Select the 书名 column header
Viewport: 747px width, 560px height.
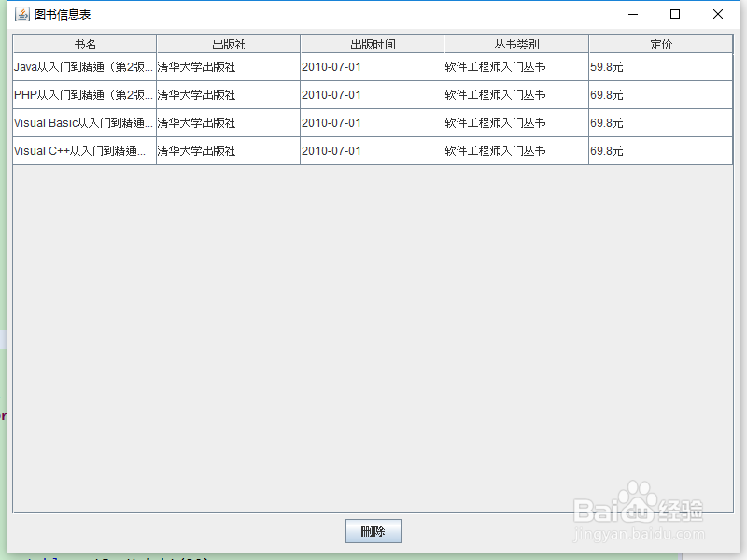pyautogui.click(x=84, y=43)
